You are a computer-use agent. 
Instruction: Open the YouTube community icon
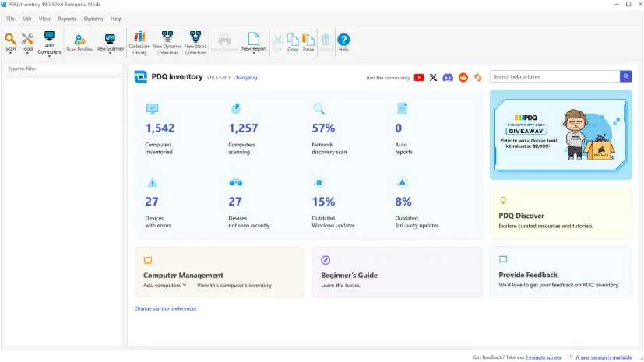[419, 78]
